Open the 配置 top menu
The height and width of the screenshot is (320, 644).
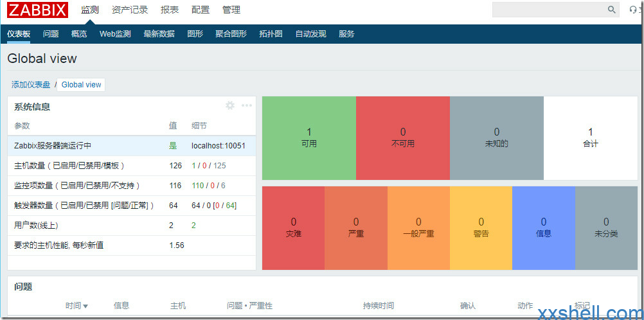[x=201, y=10]
